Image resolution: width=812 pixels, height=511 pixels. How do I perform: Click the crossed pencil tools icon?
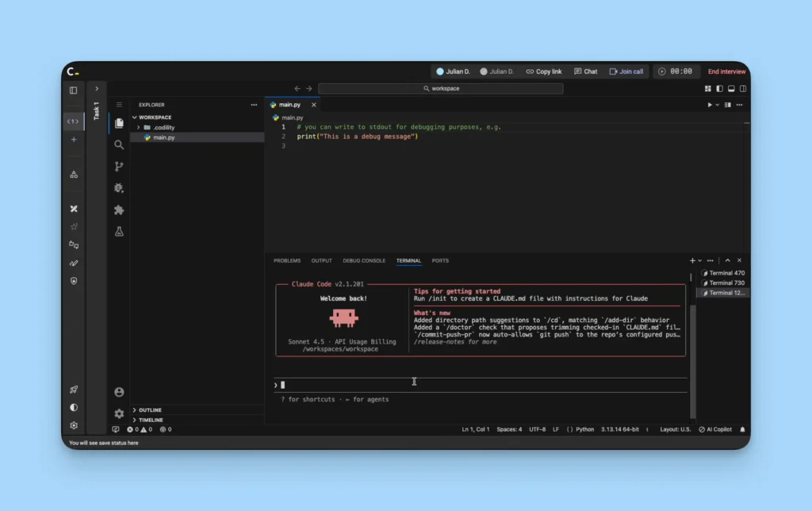click(74, 209)
